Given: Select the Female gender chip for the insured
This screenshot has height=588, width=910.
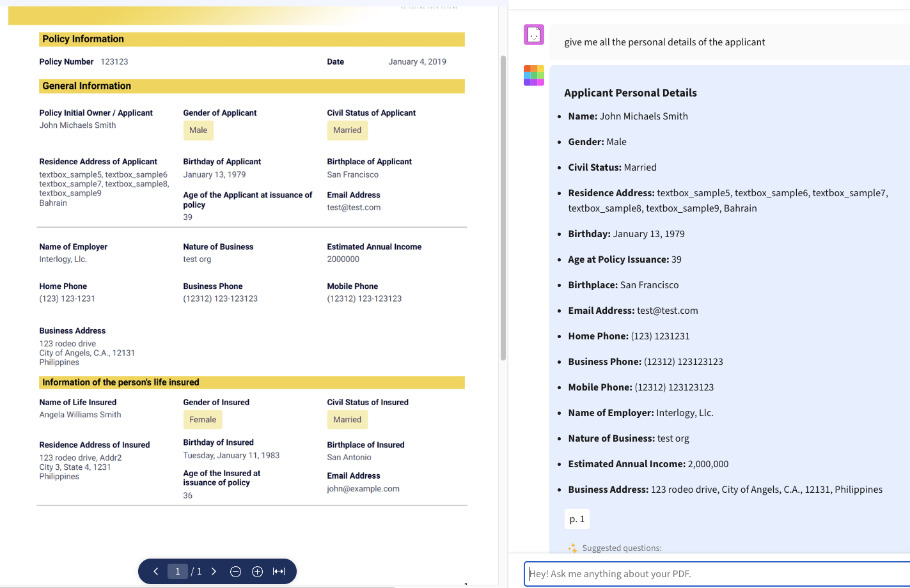Looking at the screenshot, I should click(x=203, y=420).
